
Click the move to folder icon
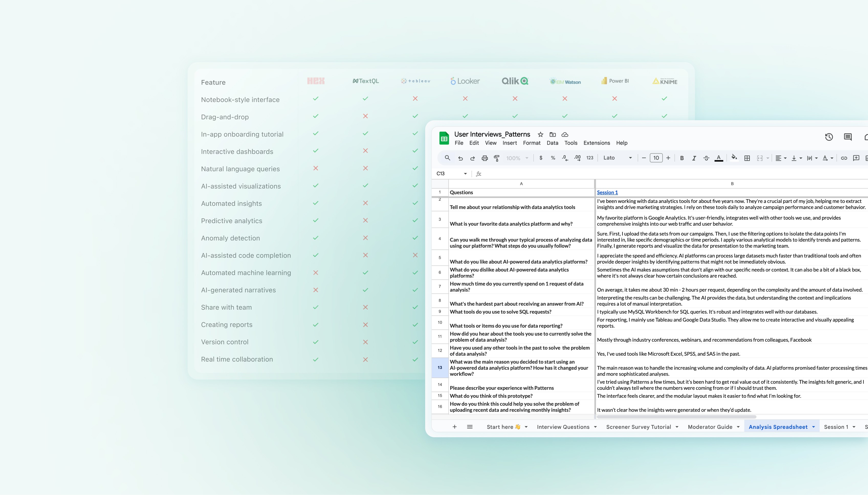coord(553,135)
